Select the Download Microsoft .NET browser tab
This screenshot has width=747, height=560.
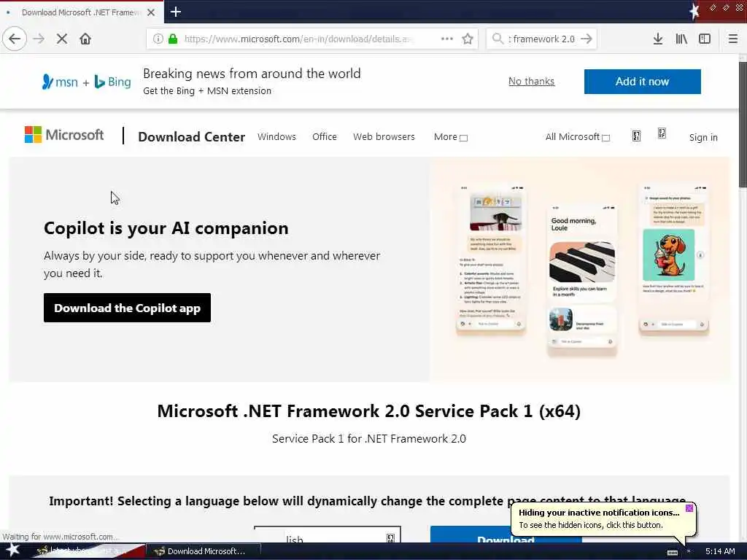[x=81, y=12]
